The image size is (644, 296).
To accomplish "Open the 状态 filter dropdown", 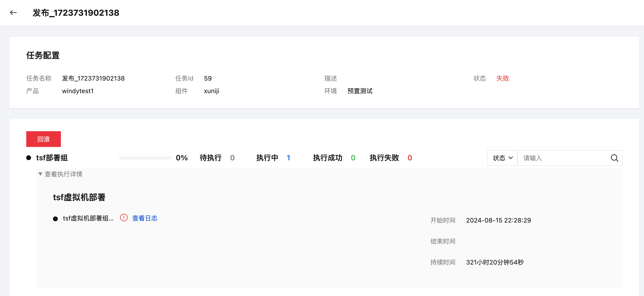I will tap(502, 158).
